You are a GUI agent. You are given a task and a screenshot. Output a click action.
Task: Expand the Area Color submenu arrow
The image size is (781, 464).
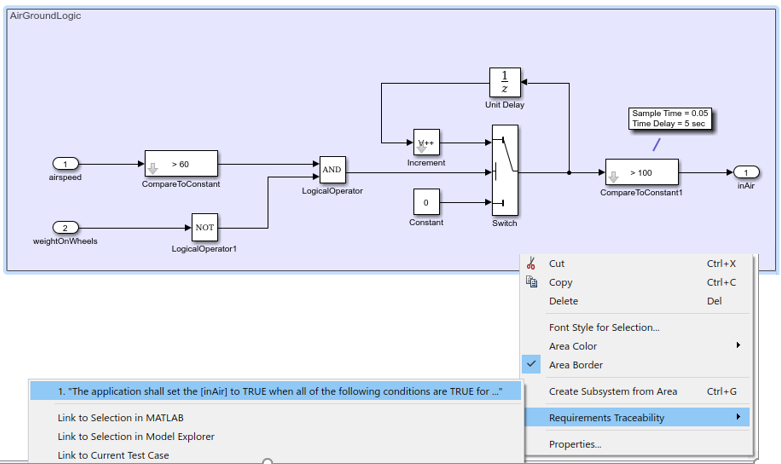click(x=738, y=346)
